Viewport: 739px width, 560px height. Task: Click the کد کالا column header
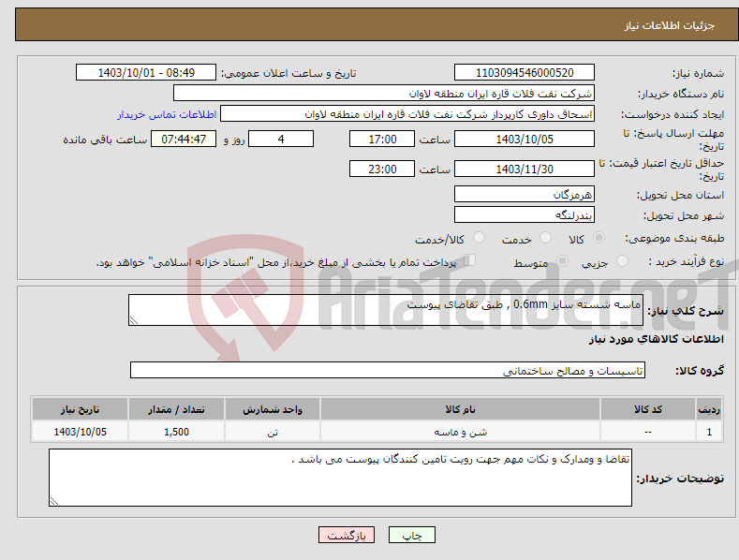point(648,409)
